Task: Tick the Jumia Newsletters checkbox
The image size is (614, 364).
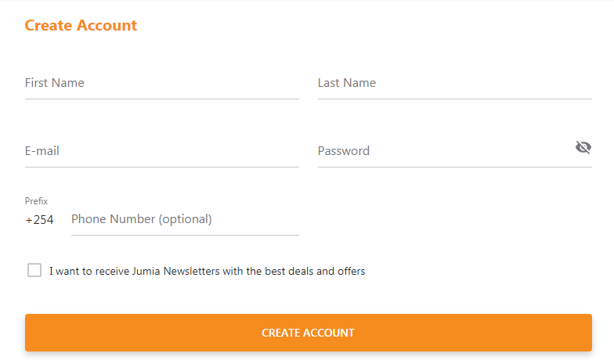Action: 34,270
